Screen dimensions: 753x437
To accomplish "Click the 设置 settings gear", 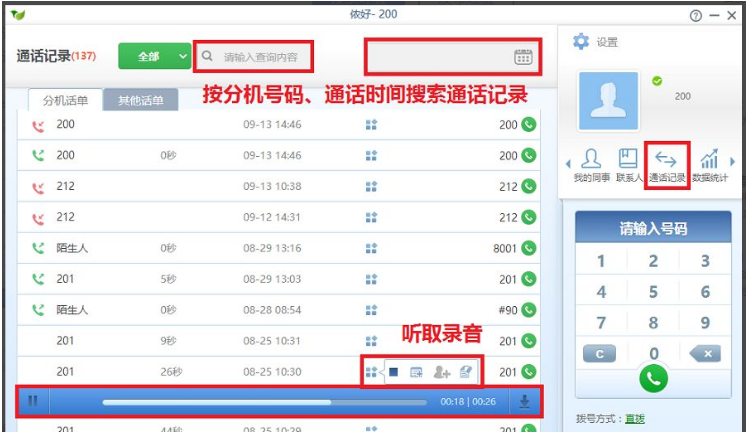I will tap(581, 42).
